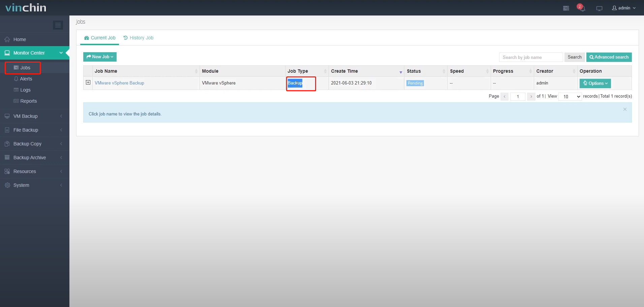Sort table by Speed column

click(x=469, y=71)
